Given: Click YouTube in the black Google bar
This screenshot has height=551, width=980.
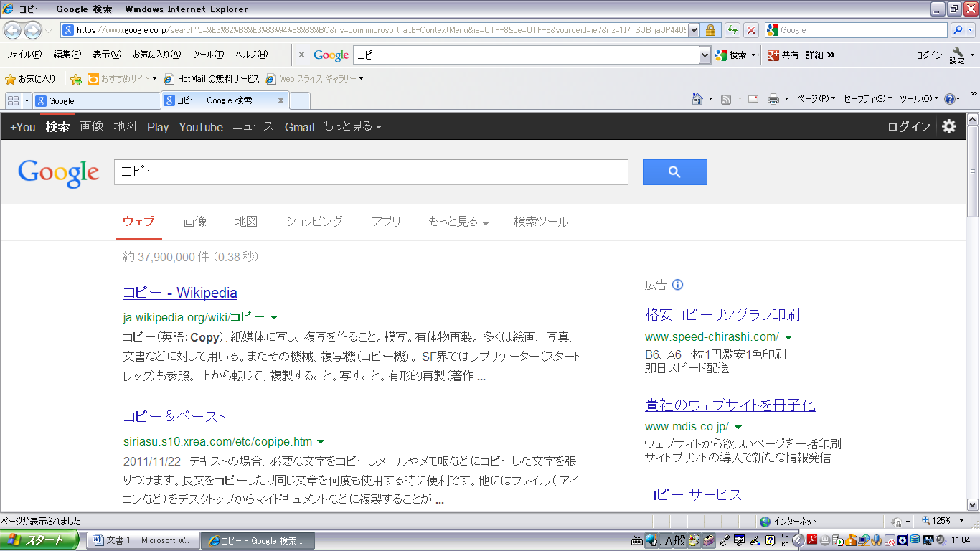Looking at the screenshot, I should click(201, 127).
